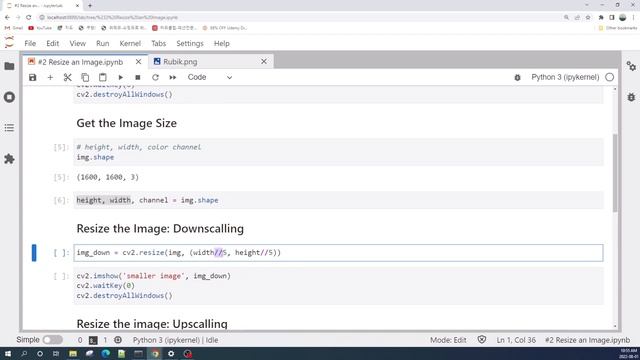Interrupt the kernel with stop icon

[x=138, y=77]
